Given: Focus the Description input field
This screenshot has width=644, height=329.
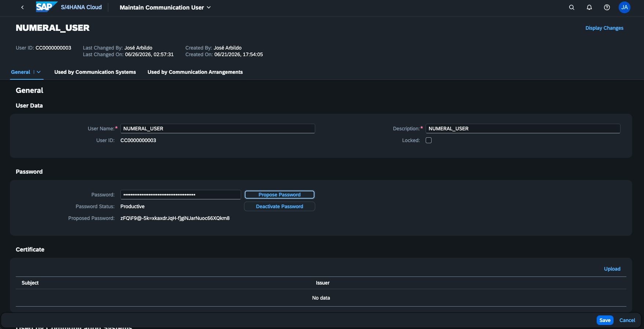Looking at the screenshot, I should (x=523, y=129).
